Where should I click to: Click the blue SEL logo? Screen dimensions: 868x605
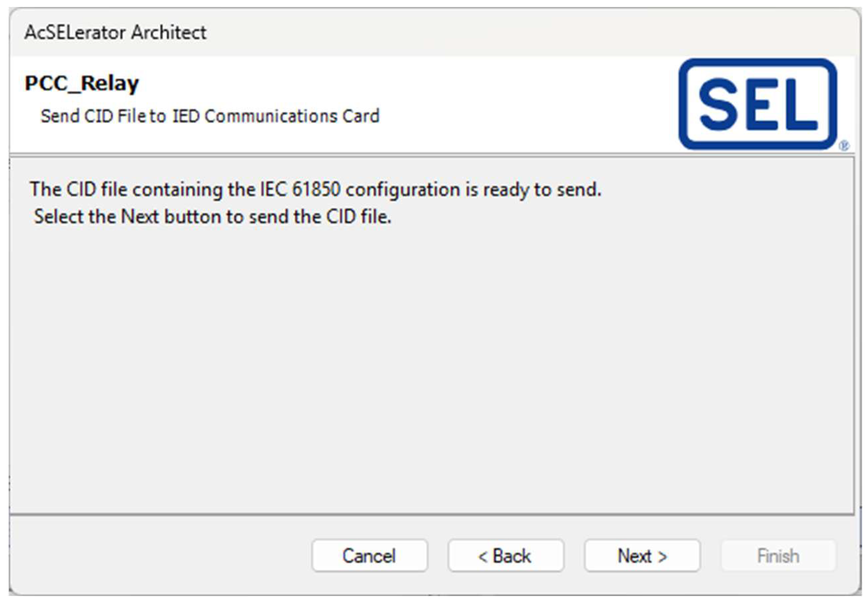click(758, 104)
